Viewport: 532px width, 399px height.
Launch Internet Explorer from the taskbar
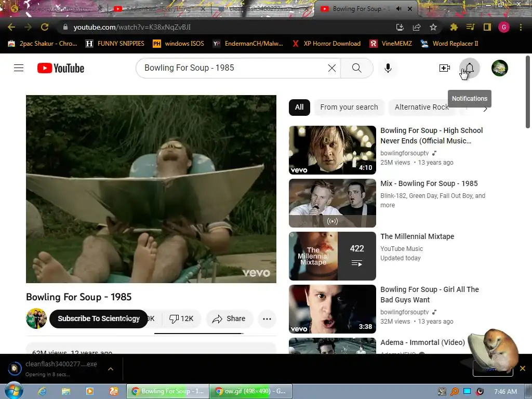(x=42, y=392)
